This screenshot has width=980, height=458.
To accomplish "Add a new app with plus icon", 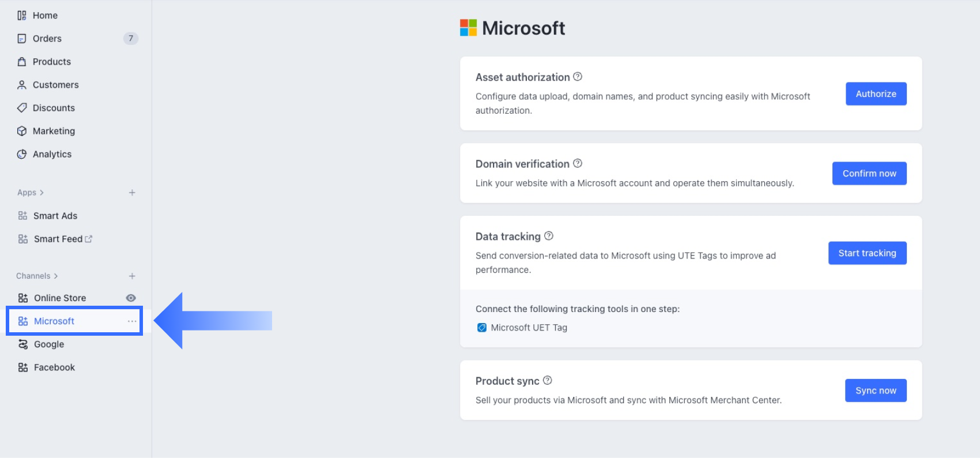I will click(x=132, y=193).
